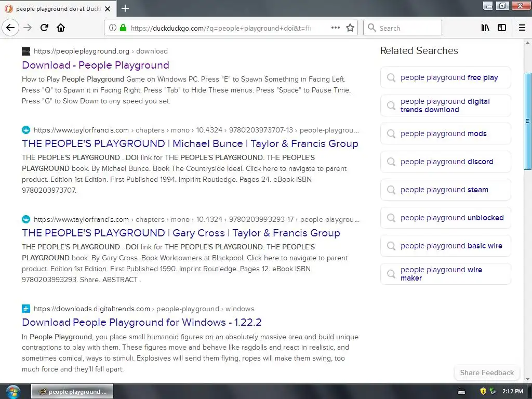Reload the current page
Screen dimensions: 532x399
(x=44, y=28)
